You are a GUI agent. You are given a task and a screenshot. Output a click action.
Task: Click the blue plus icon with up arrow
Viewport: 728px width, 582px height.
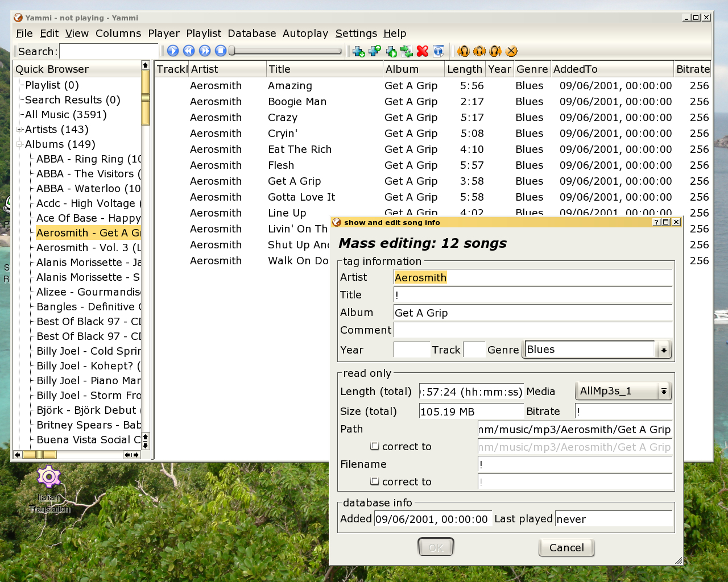[x=375, y=51]
